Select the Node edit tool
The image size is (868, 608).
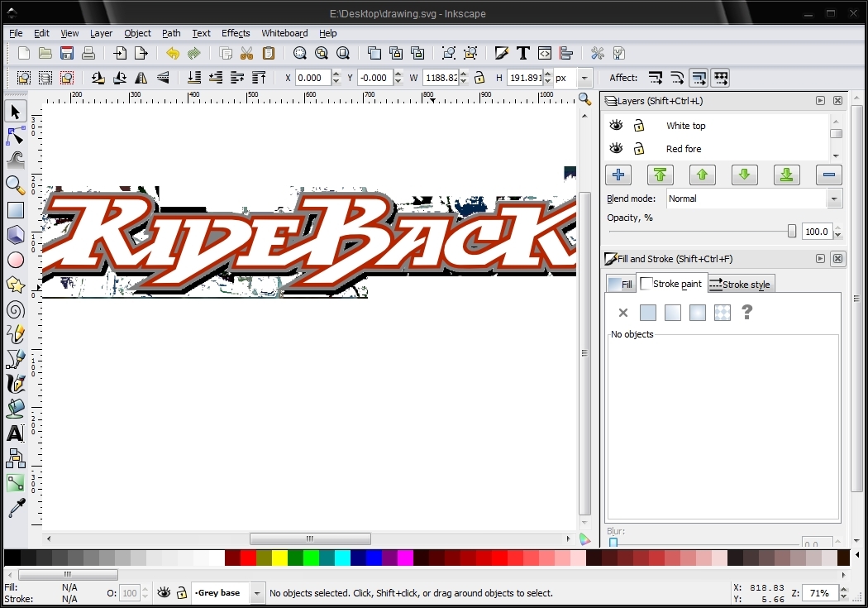16,136
